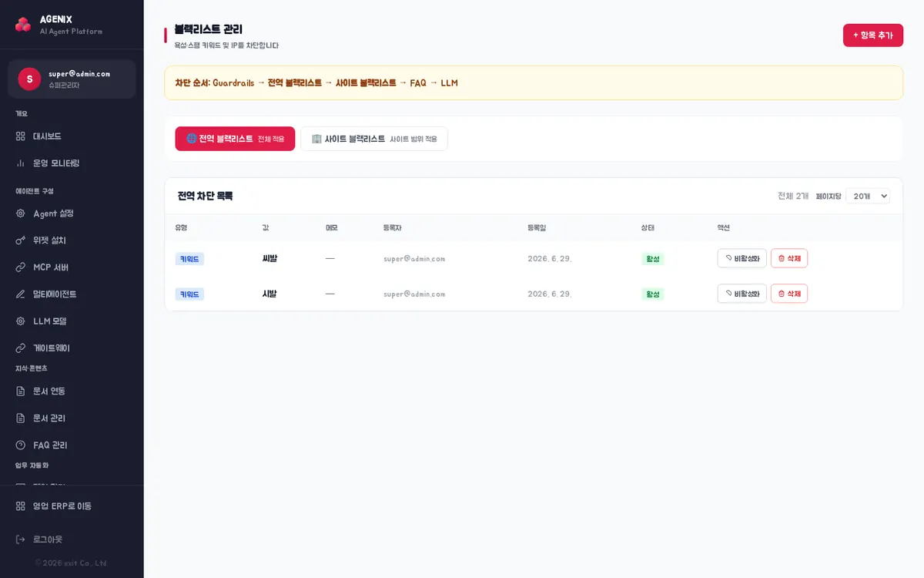This screenshot has height=578, width=924.
Task: Open 게이트웨이 via its link icon
Action: (x=21, y=348)
